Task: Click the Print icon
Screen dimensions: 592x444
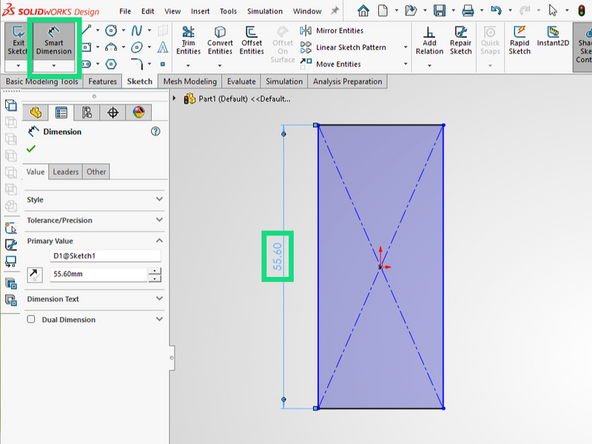Action: click(x=468, y=11)
